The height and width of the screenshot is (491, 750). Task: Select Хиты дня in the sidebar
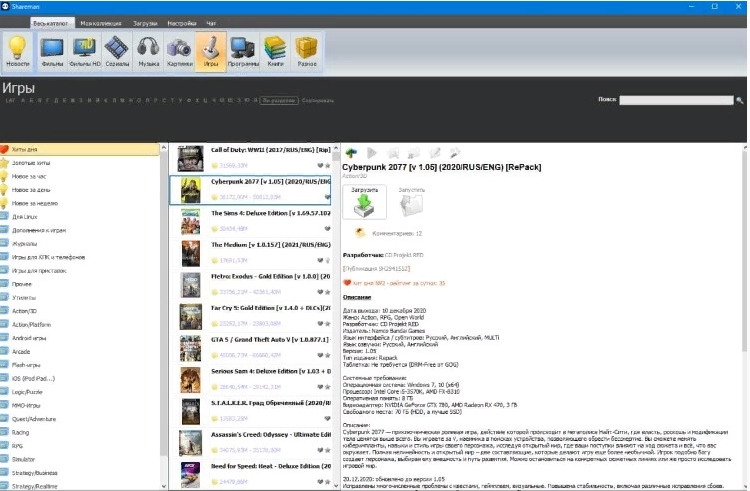click(x=79, y=149)
